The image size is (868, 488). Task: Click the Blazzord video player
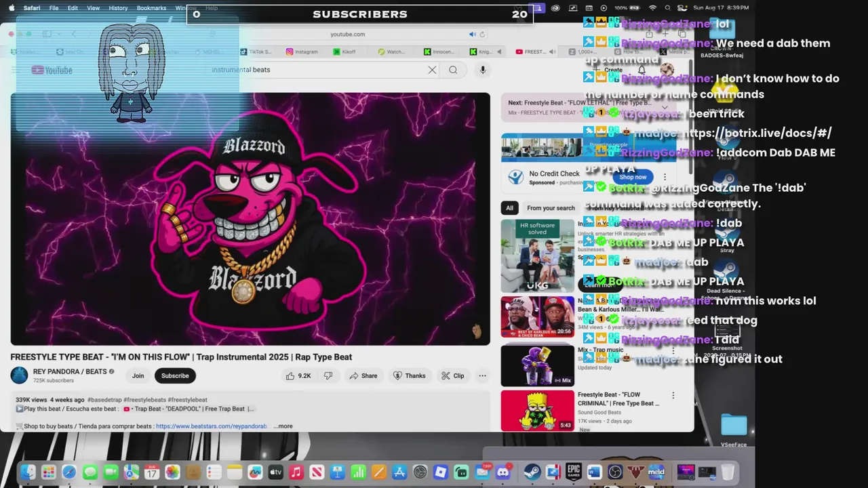pos(250,219)
